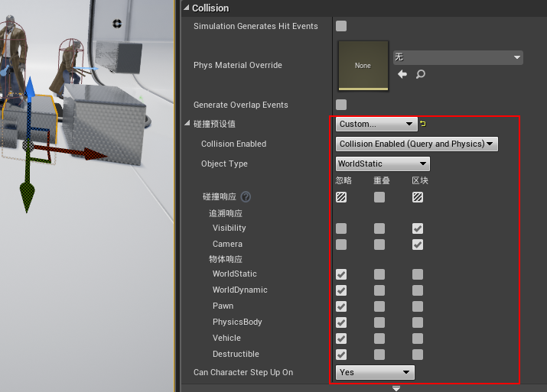Select the small dark cube in viewport
The image size is (547, 392).
(x=119, y=57)
